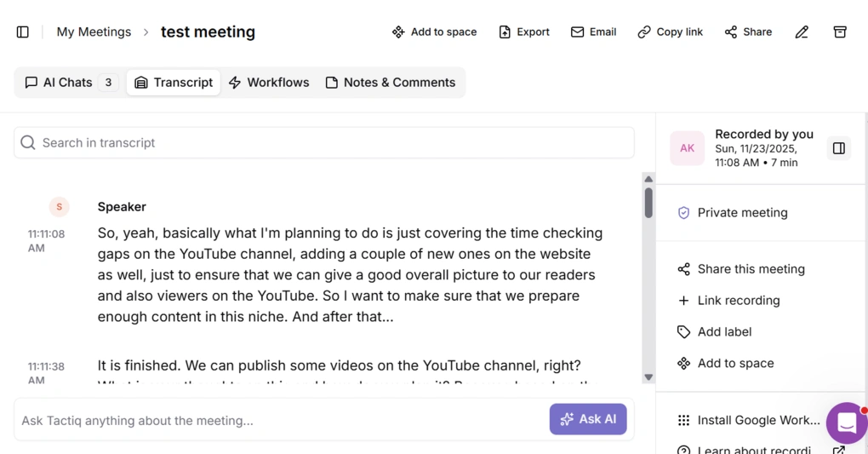Screen dimensions: 868x454
Task: Collapse the right details panel
Action: 839,148
